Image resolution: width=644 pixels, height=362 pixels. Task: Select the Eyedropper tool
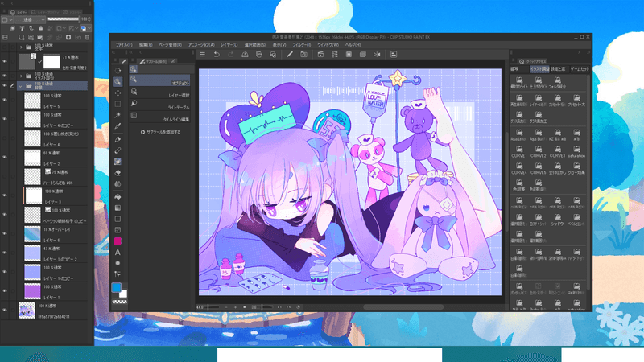click(118, 126)
